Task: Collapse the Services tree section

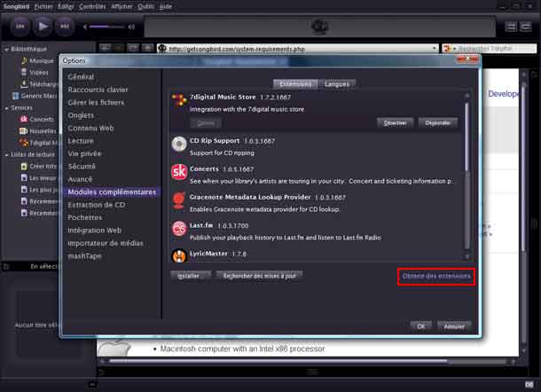Action: (x=6, y=108)
